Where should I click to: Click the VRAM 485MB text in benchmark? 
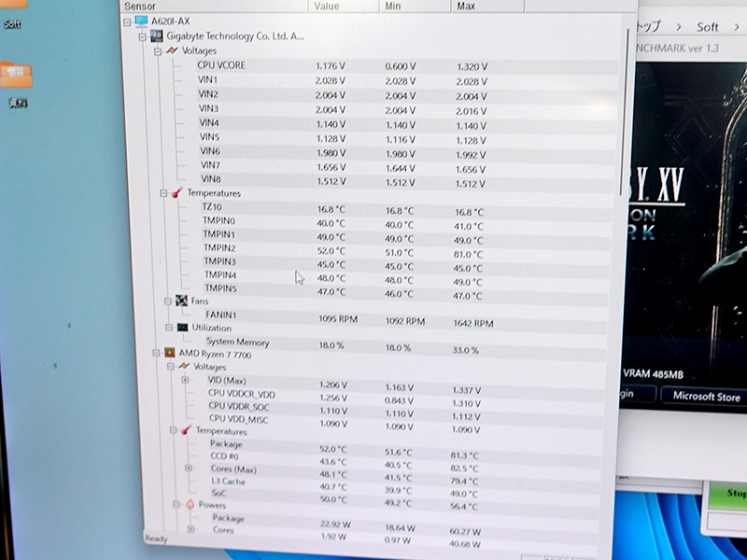coord(653,374)
